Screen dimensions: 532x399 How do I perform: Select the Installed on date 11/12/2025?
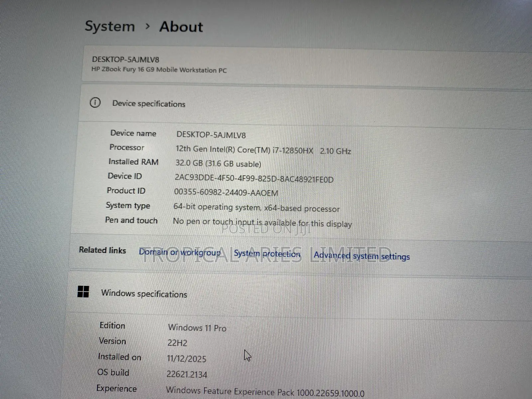[187, 359]
